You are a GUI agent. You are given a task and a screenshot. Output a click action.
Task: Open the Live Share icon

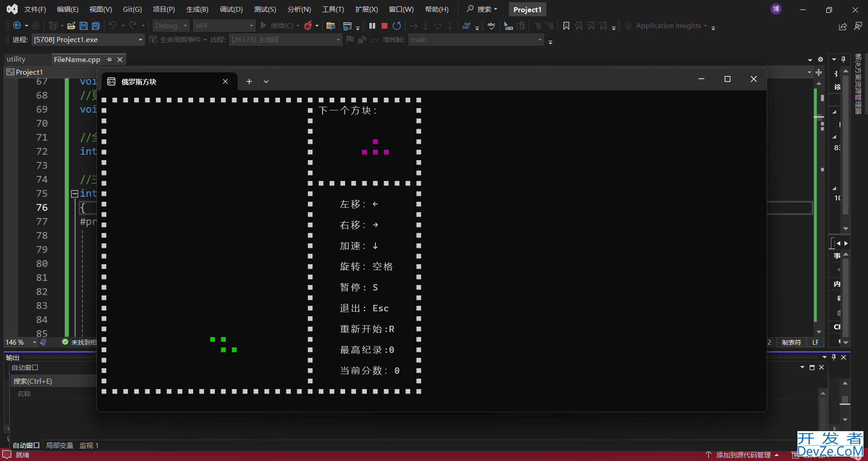point(843,26)
